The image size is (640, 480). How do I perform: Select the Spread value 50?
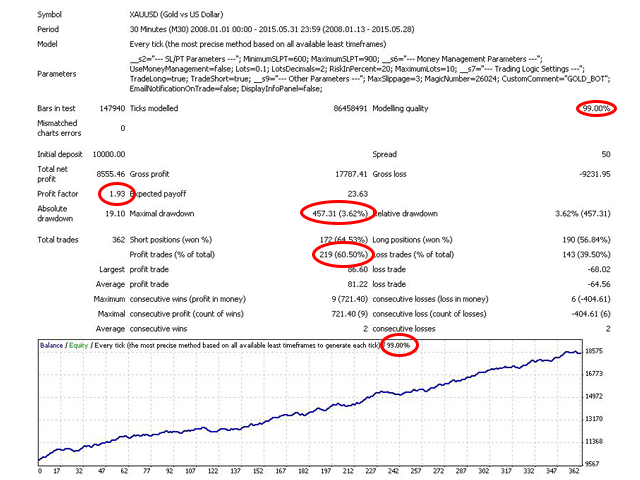606,154
